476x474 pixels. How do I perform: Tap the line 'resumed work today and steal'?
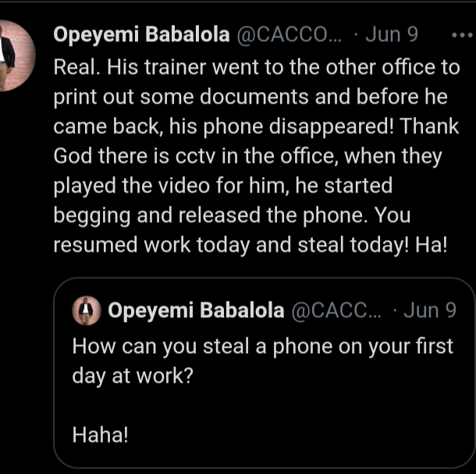point(250,246)
